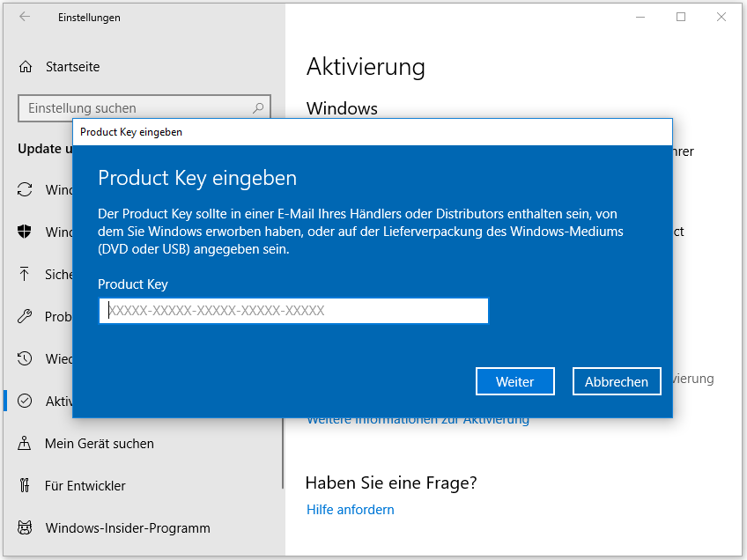Viewport: 747px width, 560px height.
Task: Click inside the Product Key input field
Action: tap(295, 311)
